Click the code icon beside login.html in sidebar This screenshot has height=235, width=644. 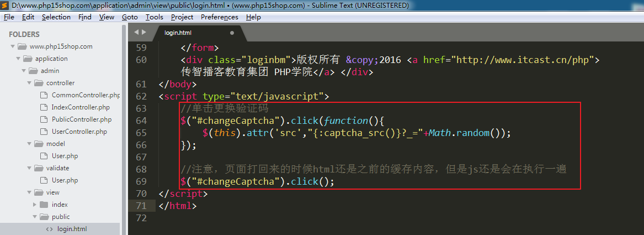pos(49,229)
